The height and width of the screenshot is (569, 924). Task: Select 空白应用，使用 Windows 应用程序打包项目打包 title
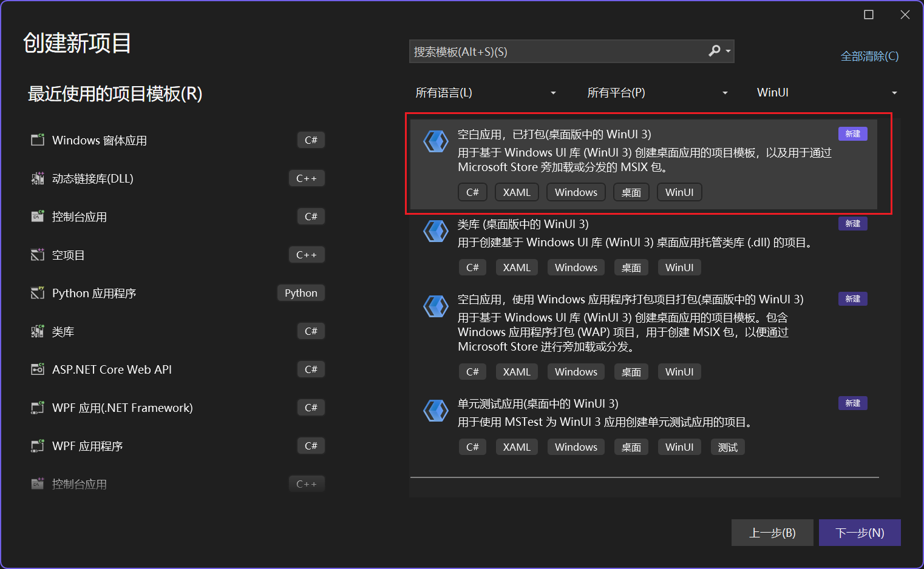(x=631, y=299)
